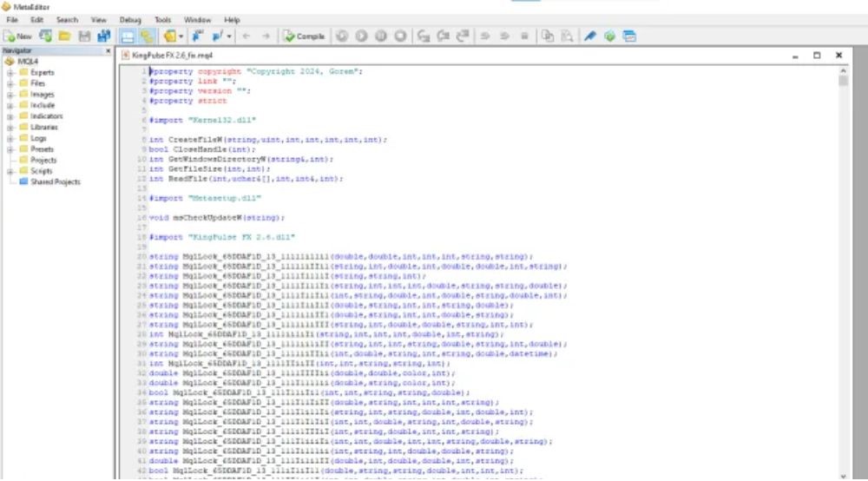Open the View menu
This screenshot has width=868, height=481.
pos(99,20)
